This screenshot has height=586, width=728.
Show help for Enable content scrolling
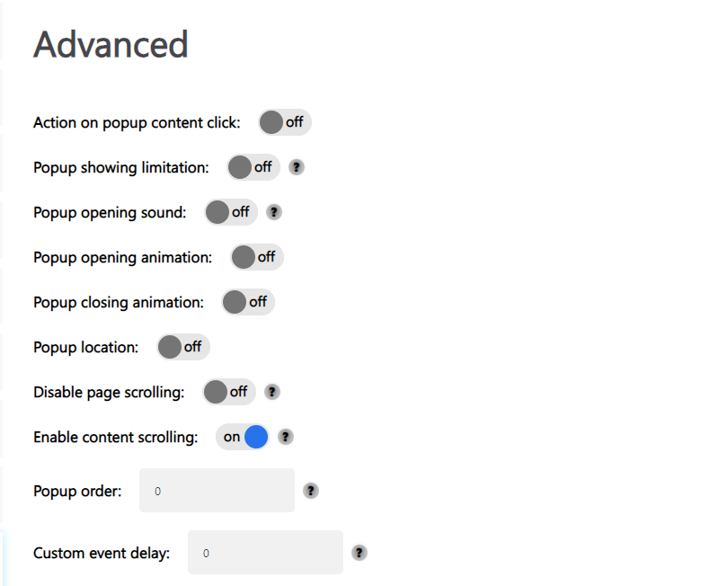[x=285, y=437]
